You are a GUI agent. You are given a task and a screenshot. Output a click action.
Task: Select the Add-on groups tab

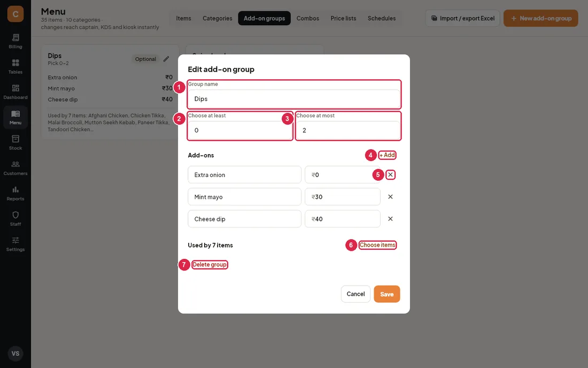click(x=265, y=18)
